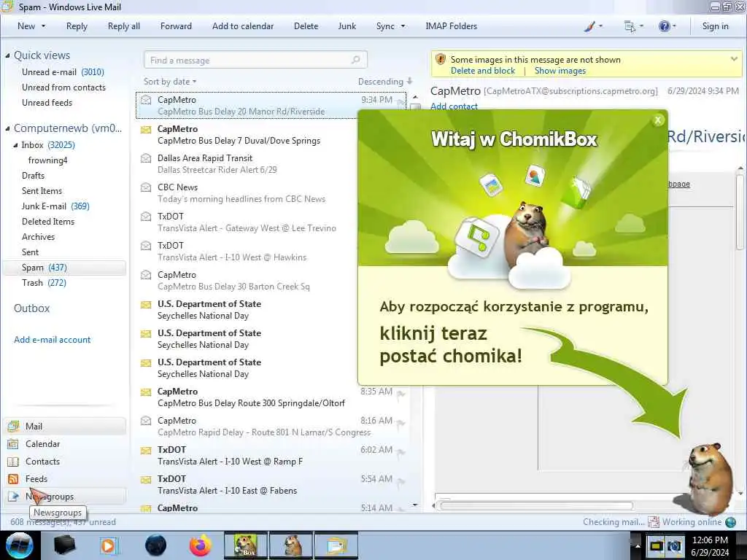This screenshot has width=747, height=560.
Task: Open the Menus icon in toolbar
Action: (x=630, y=26)
